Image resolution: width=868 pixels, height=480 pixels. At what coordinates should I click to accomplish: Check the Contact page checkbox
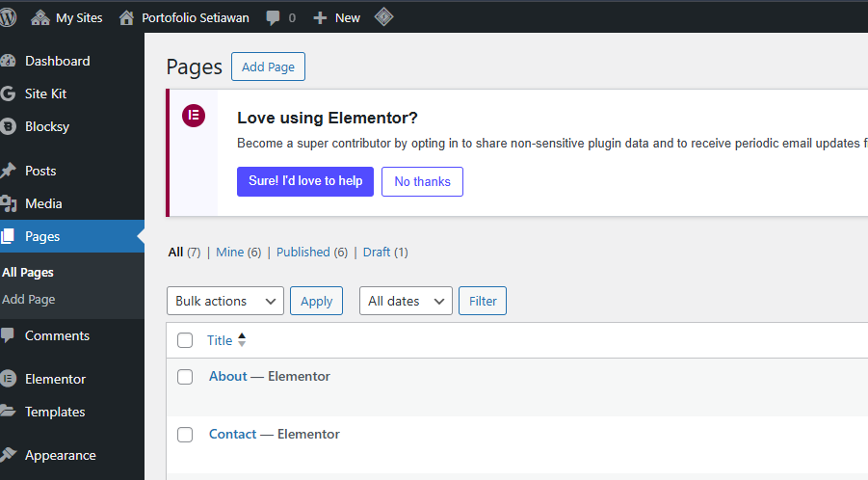click(x=185, y=435)
